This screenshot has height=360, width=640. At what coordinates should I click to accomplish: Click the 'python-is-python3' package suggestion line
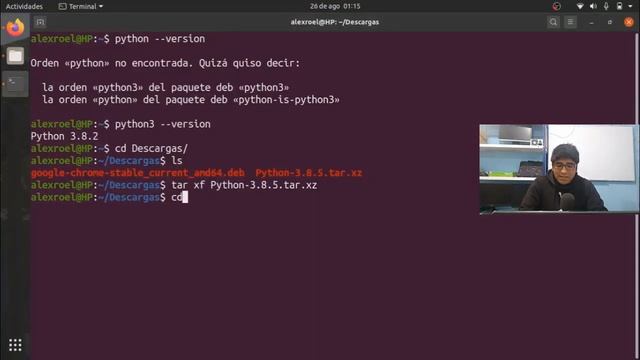191,100
